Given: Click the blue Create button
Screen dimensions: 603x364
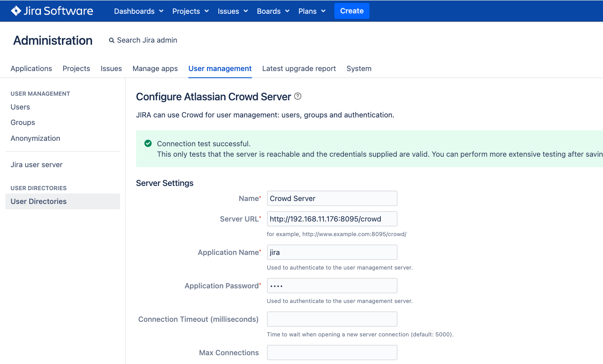Looking at the screenshot, I should 352,11.
